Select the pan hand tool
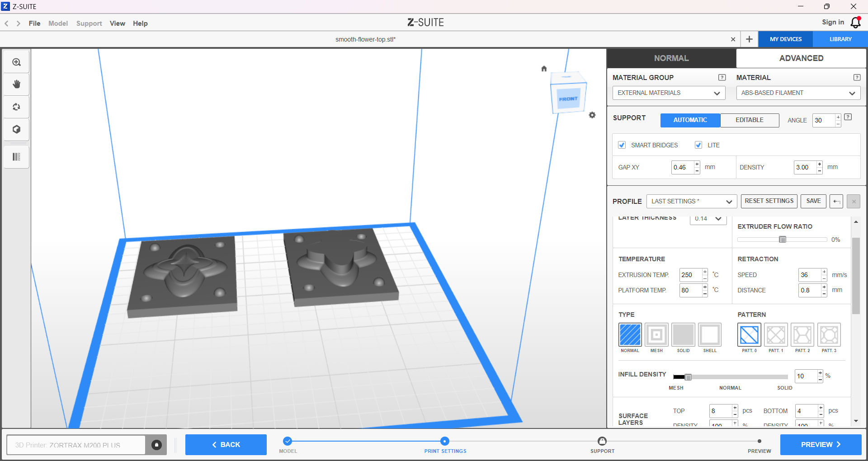 click(17, 85)
